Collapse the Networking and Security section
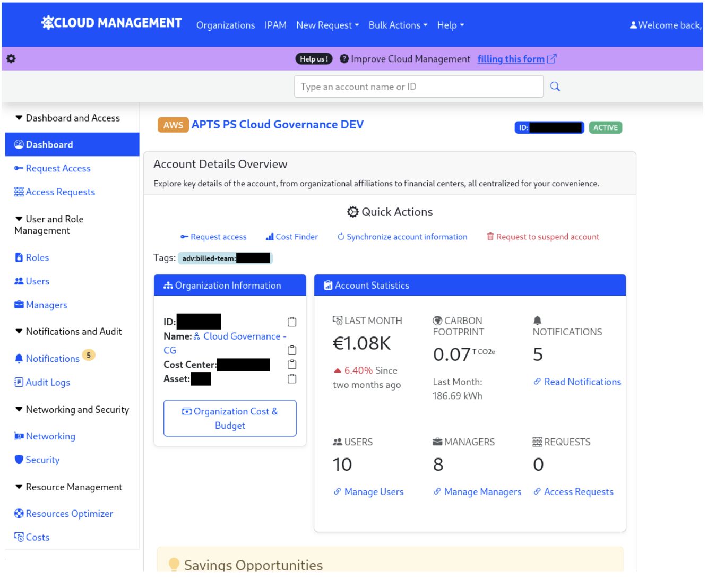The width and height of the screenshot is (707, 588). click(72, 410)
